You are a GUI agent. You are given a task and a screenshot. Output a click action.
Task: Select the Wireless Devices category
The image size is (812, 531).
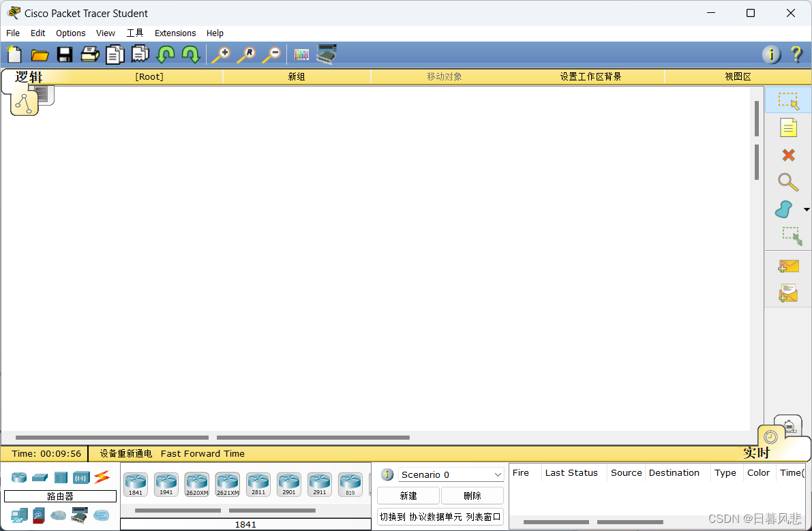click(81, 477)
